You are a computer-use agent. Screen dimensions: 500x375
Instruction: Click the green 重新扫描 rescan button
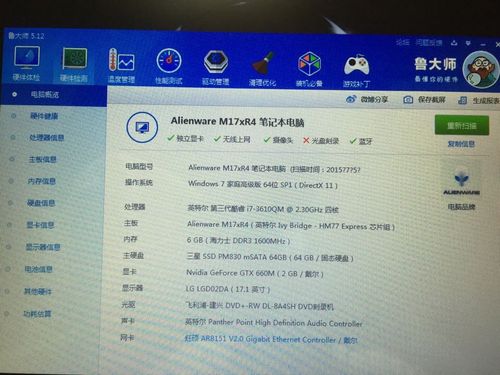(x=462, y=125)
